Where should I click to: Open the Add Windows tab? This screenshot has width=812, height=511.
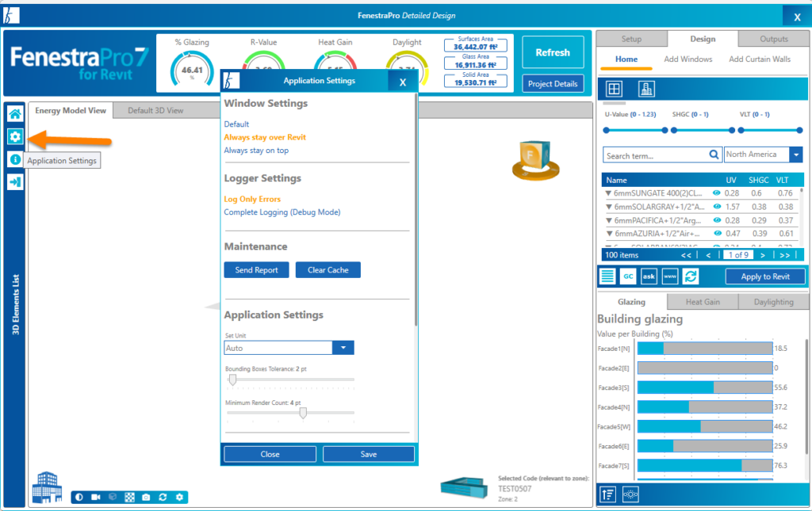tap(688, 59)
